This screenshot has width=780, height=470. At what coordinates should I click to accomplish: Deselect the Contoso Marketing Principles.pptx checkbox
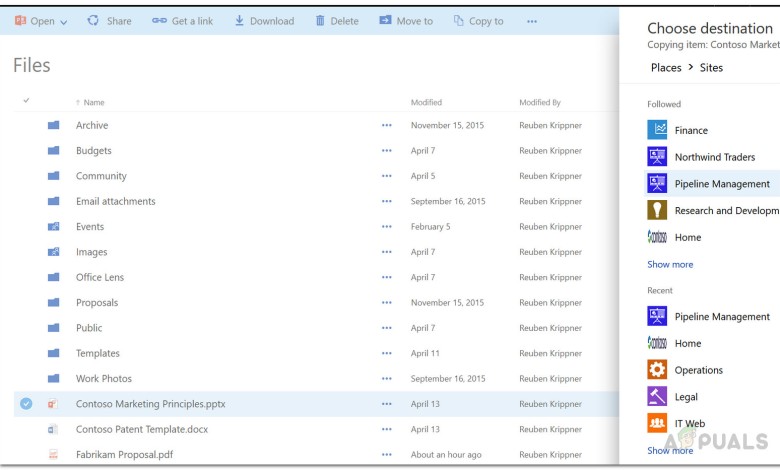click(26, 404)
